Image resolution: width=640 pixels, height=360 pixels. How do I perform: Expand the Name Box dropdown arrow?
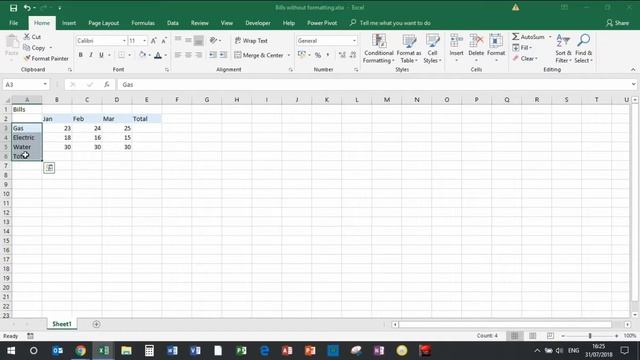pyautogui.click(x=45, y=84)
